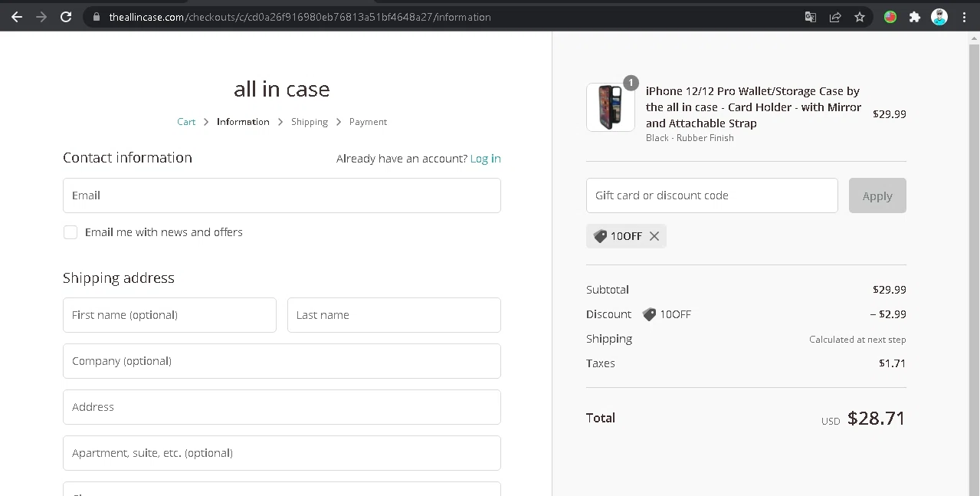Viewport: 980px width, 496px height.
Task: Click the Taxes value $1.71
Action: pyautogui.click(x=893, y=363)
